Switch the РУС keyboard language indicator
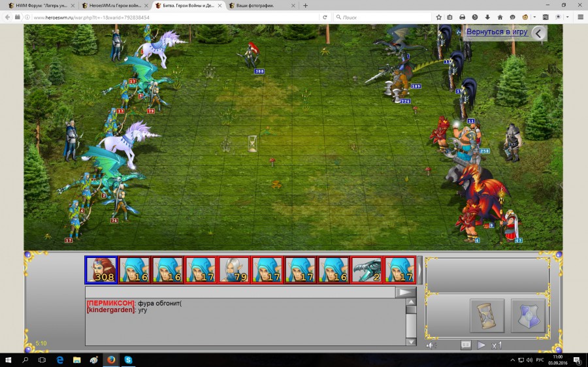The width and height of the screenshot is (588, 367). [x=540, y=360]
